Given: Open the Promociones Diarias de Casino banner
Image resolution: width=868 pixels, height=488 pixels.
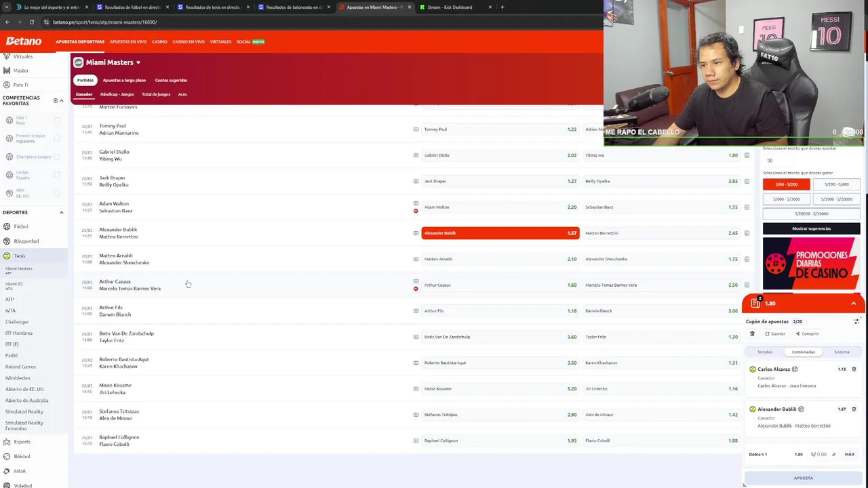Looking at the screenshot, I should pyautogui.click(x=811, y=263).
